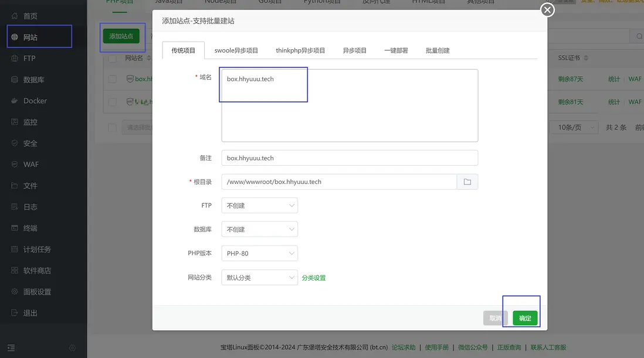Open 终端 terminal in the sidebar
Screen dimensions: 644x358
pos(29,228)
